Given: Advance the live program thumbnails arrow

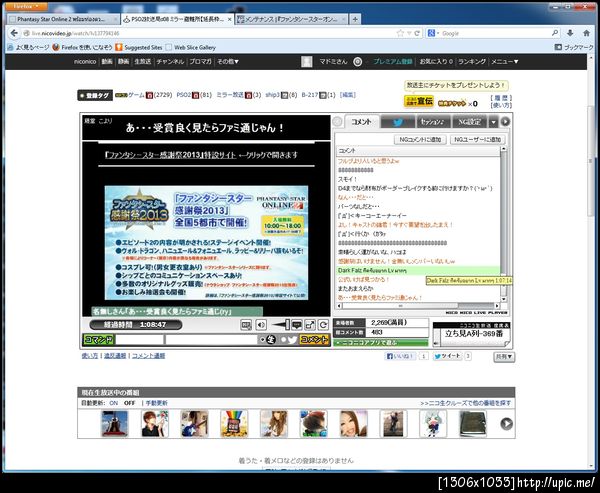Looking at the screenshot, I should (506, 423).
